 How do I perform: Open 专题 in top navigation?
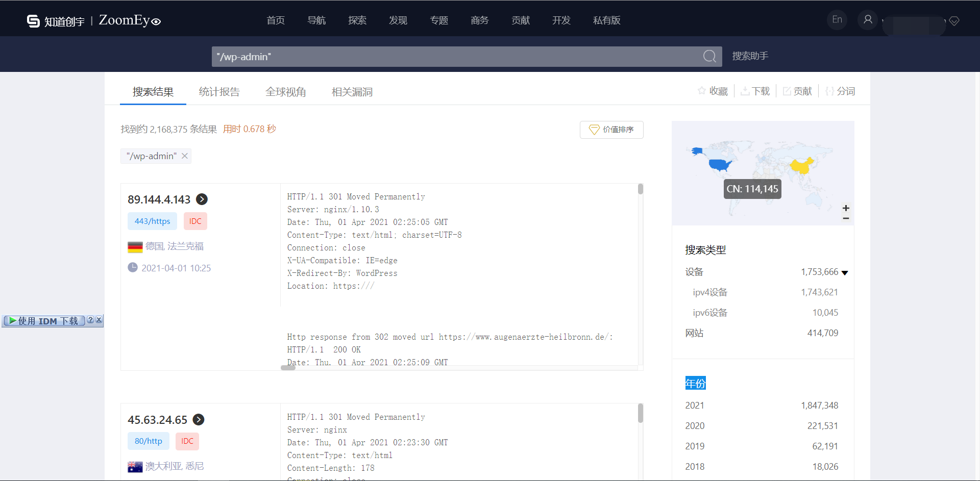click(439, 20)
